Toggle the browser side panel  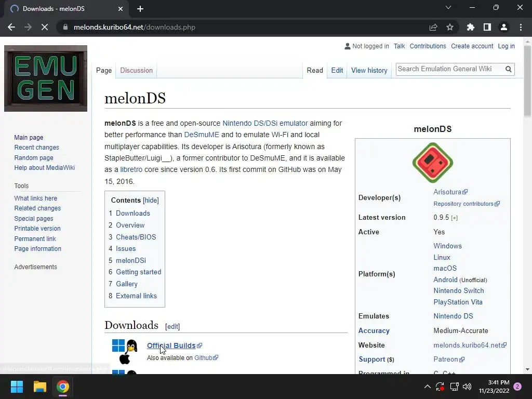click(x=487, y=27)
